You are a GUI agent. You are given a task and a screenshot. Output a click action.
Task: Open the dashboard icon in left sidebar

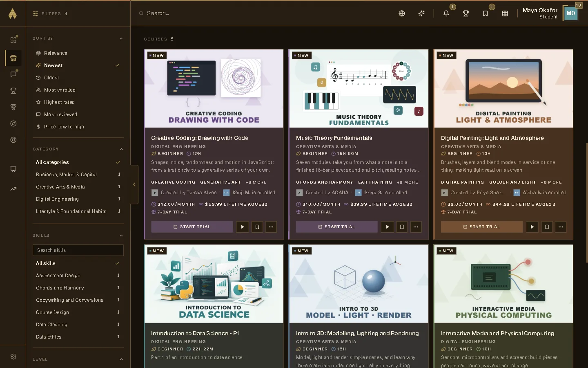coord(13,40)
